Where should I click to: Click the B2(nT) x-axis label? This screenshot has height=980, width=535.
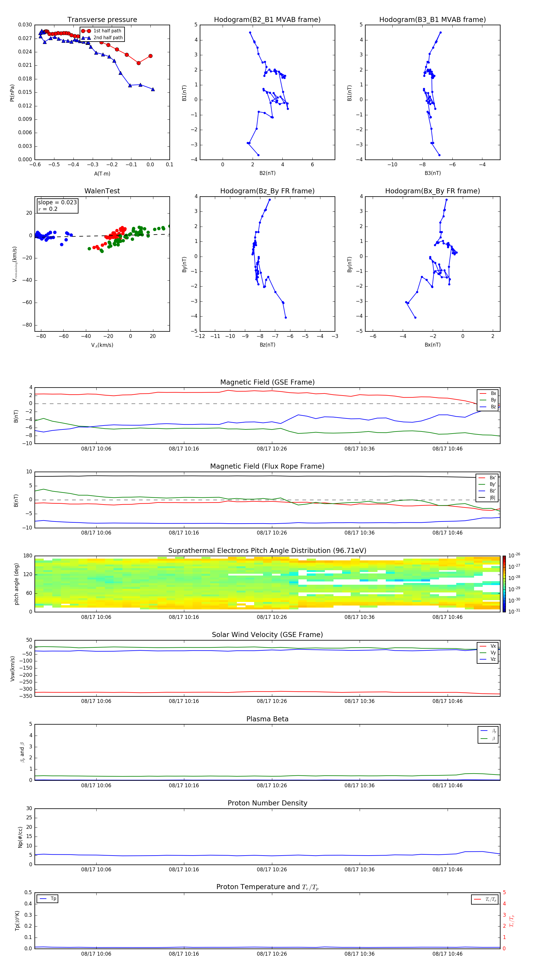[x=267, y=173]
